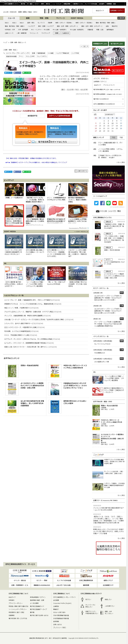Open フェローテックHD JOINT MEDIA article

coord(14,245)
